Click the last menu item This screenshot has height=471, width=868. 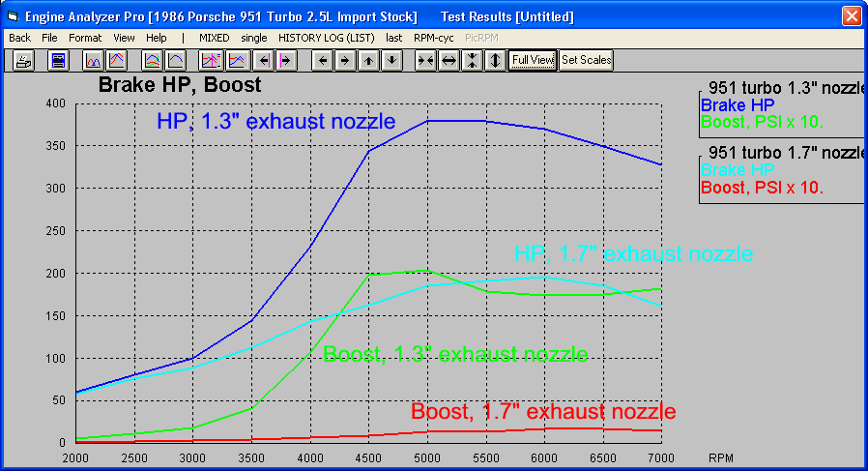pos(393,38)
